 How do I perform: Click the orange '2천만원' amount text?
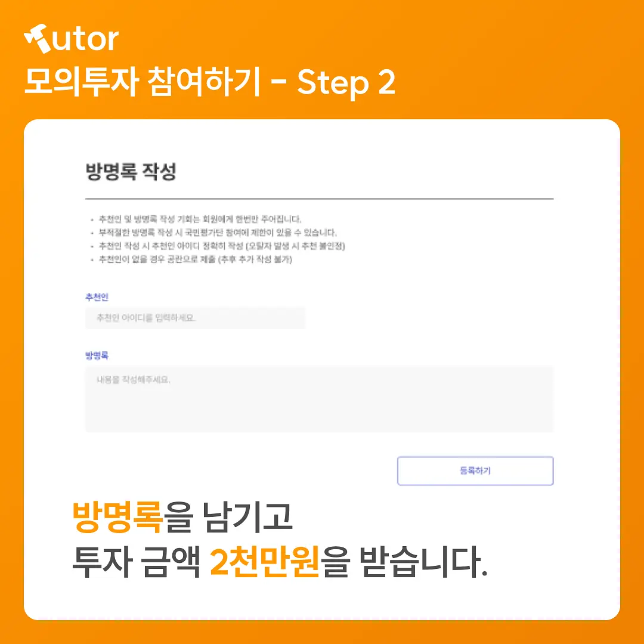coord(265,562)
